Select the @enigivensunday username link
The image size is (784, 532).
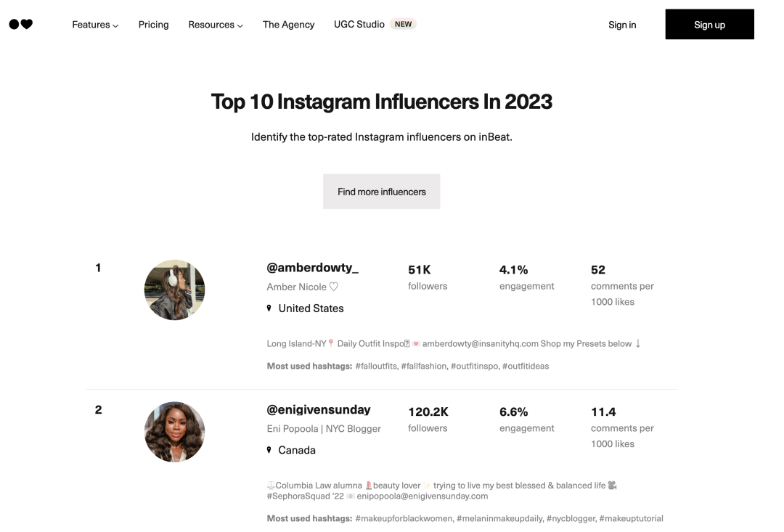[319, 409]
